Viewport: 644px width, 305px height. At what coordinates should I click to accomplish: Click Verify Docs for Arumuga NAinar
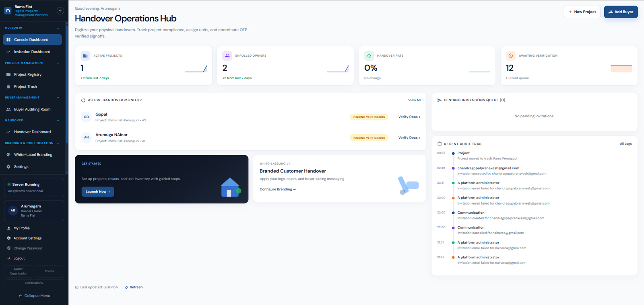(x=409, y=137)
